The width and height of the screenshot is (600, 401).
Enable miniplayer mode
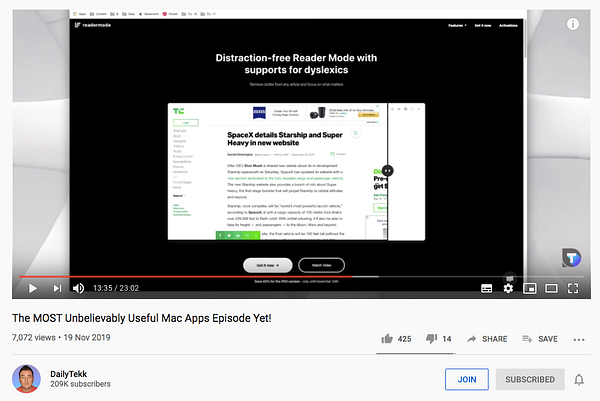click(530, 288)
